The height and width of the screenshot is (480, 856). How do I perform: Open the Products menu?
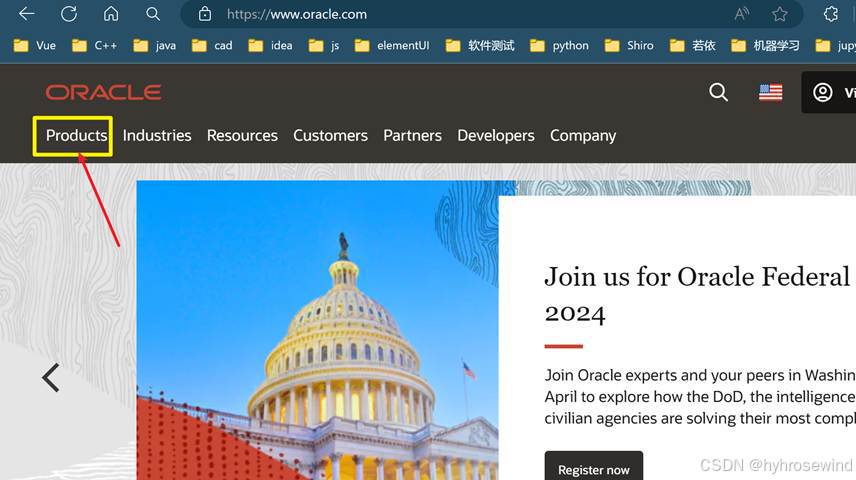point(76,135)
